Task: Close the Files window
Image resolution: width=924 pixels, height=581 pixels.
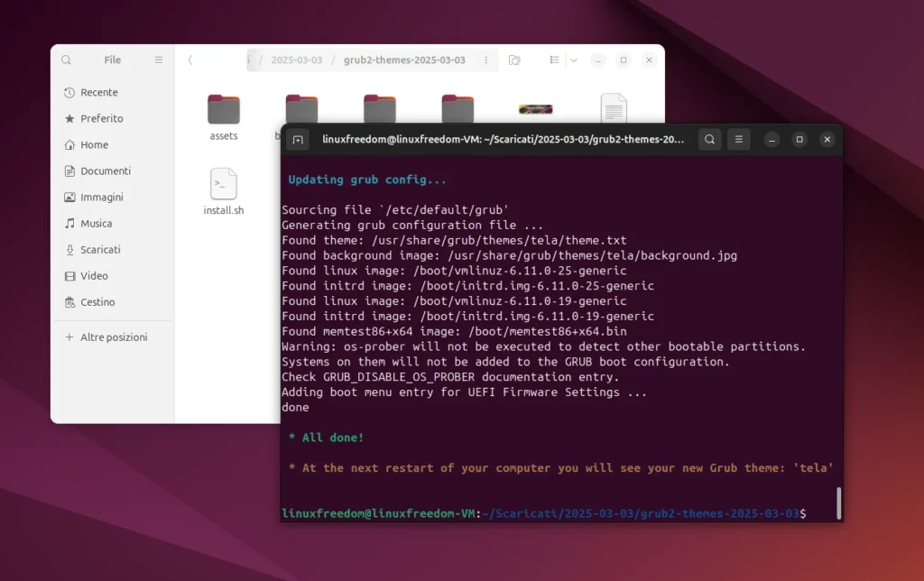Action: pyautogui.click(x=649, y=60)
